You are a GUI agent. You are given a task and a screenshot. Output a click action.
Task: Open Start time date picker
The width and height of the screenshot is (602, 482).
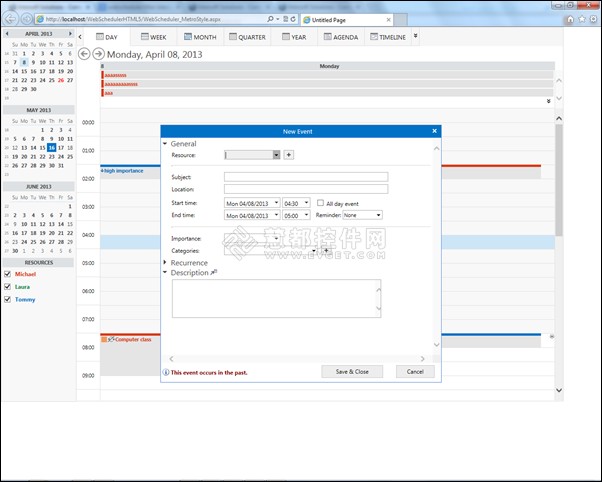276,203
